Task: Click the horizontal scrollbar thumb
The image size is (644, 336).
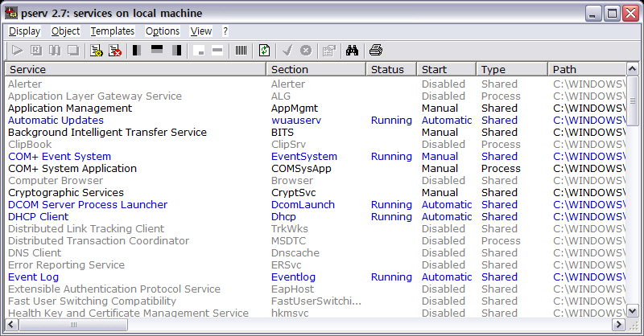Action: coord(73,326)
